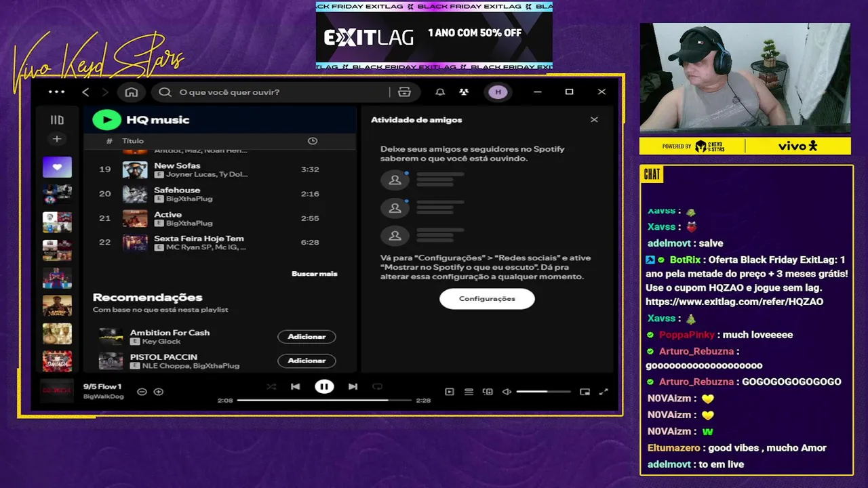Add PISTOL PACCIN to the playlist
Image resolution: width=868 pixels, height=488 pixels.
tap(307, 361)
